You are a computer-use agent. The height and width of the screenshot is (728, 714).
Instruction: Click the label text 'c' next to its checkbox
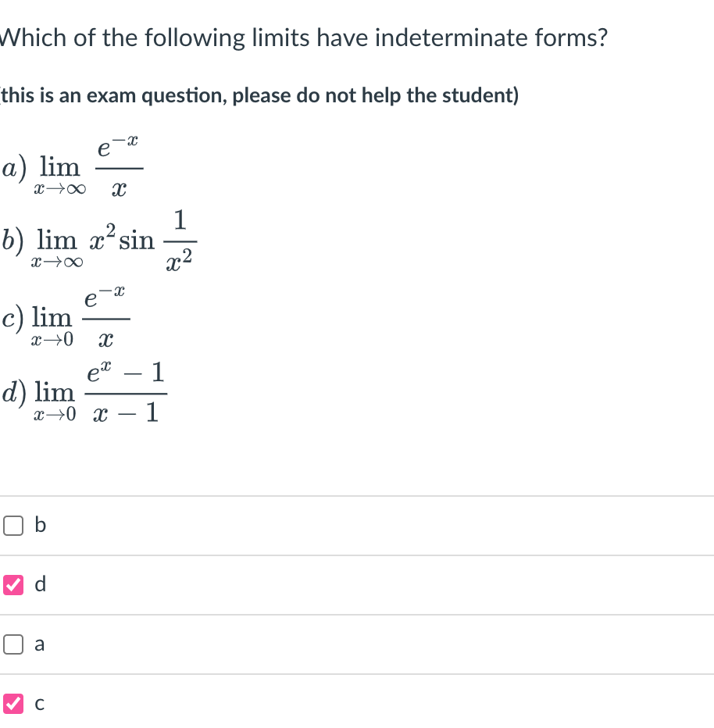[38, 704]
